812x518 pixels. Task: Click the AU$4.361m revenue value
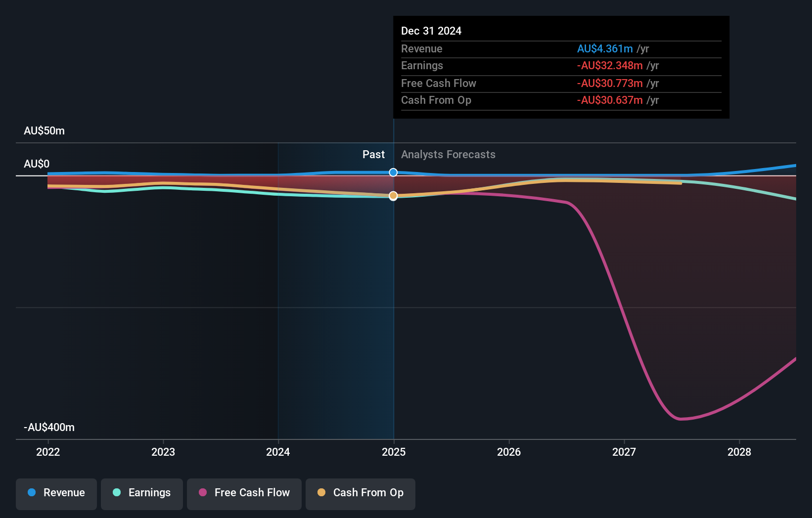click(605, 49)
